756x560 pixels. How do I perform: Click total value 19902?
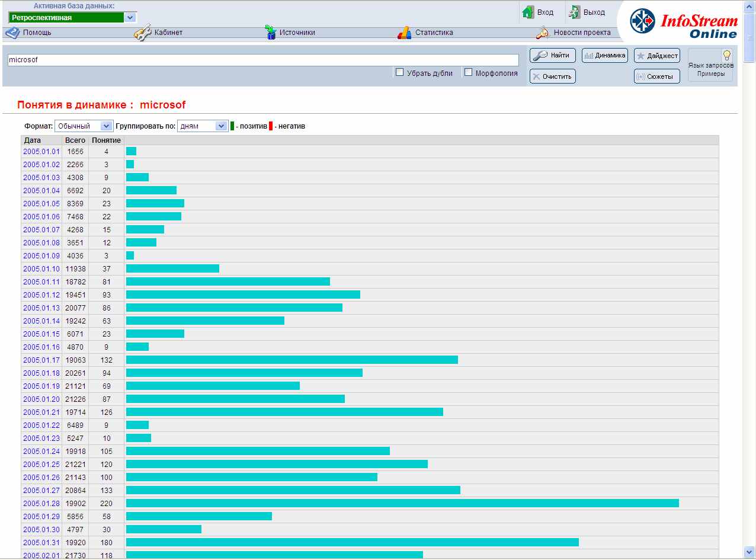click(75, 504)
